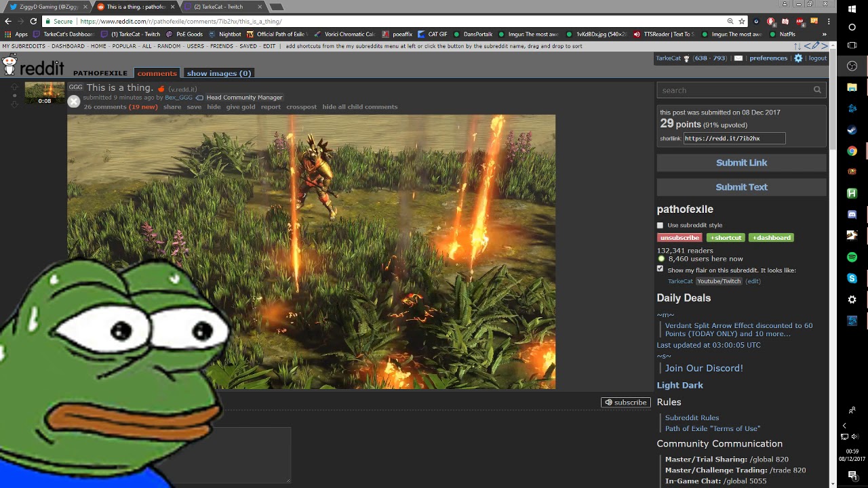
Task: Show hidden bookmarks with the chevron
Action: click(825, 34)
